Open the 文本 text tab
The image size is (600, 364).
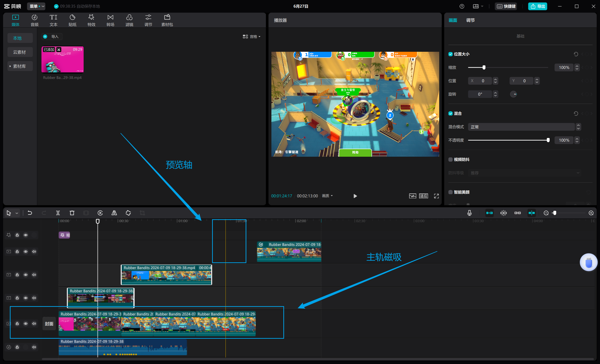[54, 20]
